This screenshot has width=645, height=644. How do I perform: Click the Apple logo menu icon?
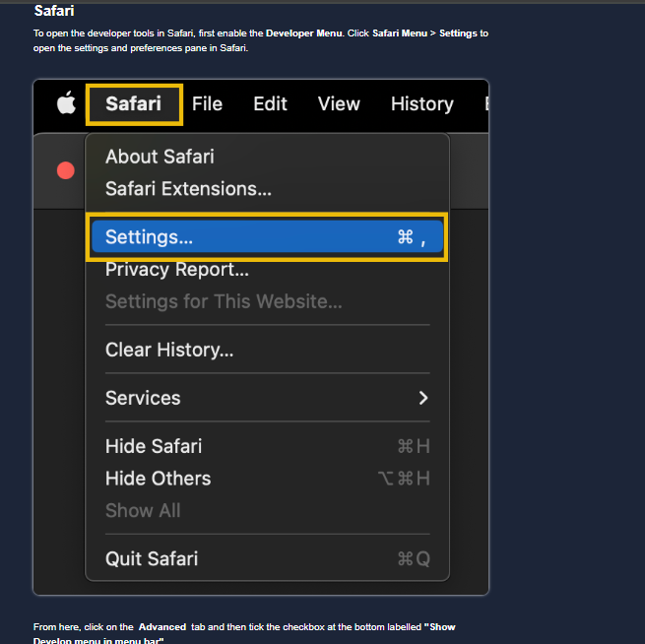click(x=66, y=102)
